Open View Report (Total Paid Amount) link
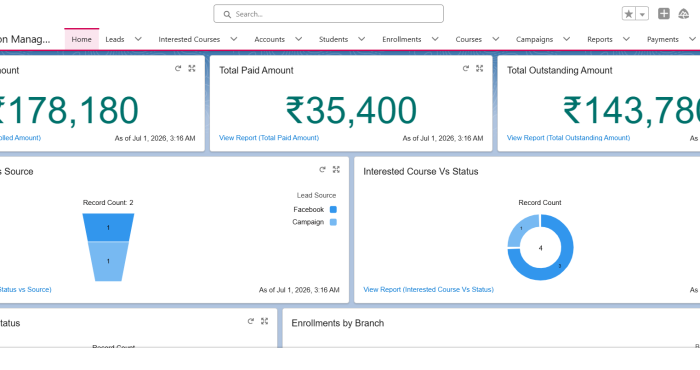This screenshot has height=370, width=700. pos(269,138)
